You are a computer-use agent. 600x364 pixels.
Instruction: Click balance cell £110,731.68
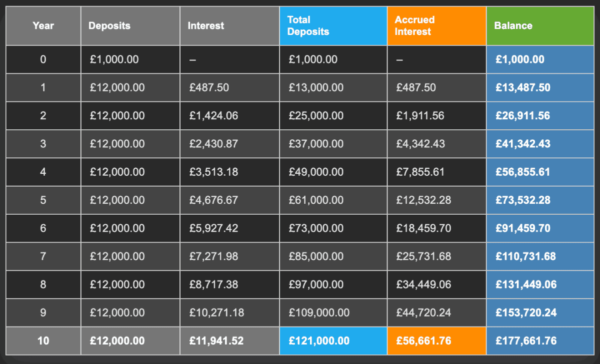[525, 257]
